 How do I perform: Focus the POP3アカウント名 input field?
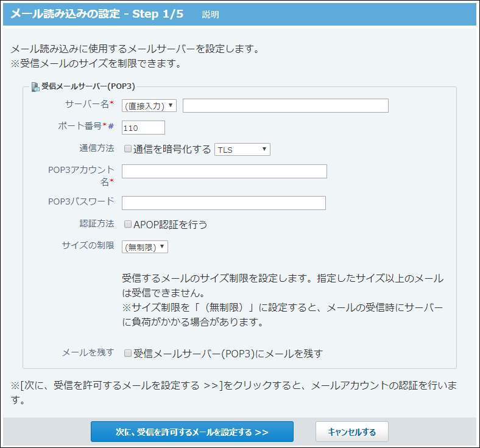(224, 171)
